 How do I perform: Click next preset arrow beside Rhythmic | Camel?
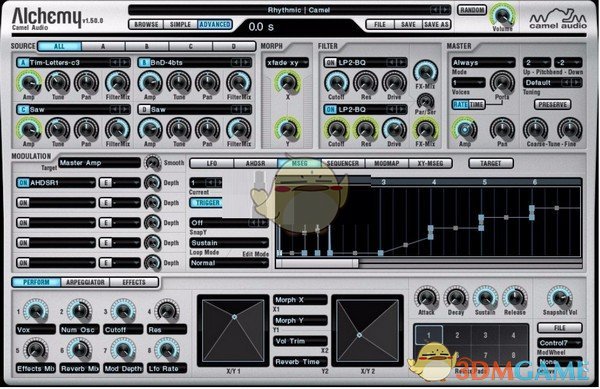click(x=446, y=10)
